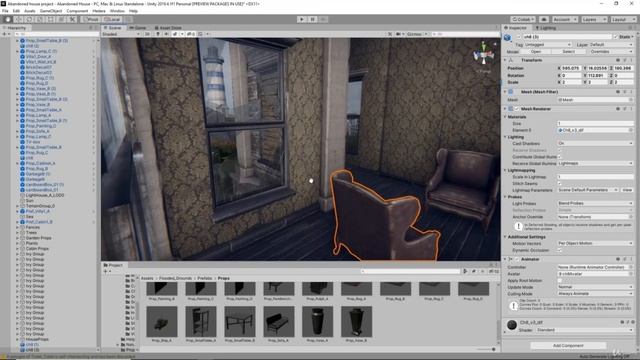640x360 pixels.
Task: Click the prefab Open button
Action: [x=536, y=52]
